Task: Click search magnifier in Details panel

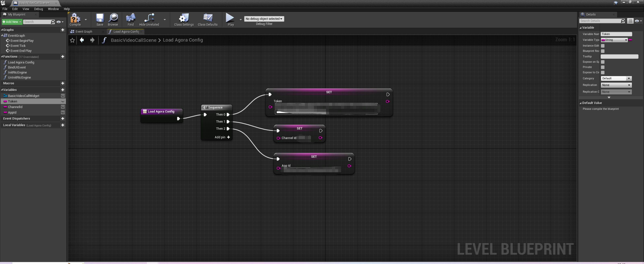Action: pyautogui.click(x=622, y=21)
